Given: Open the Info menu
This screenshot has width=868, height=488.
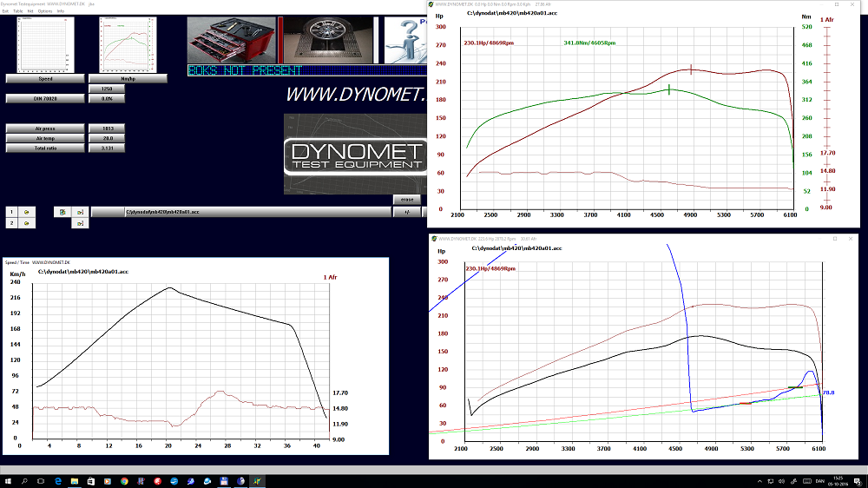Looking at the screenshot, I should coord(61,11).
